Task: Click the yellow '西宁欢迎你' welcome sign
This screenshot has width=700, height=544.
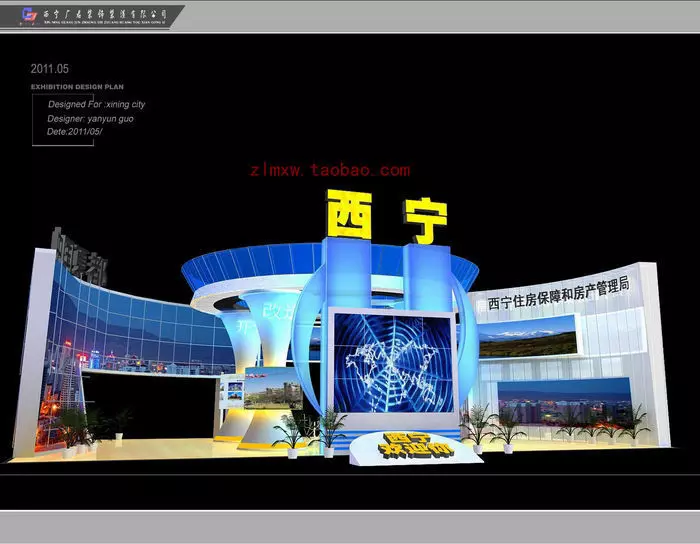Action: tap(415, 444)
